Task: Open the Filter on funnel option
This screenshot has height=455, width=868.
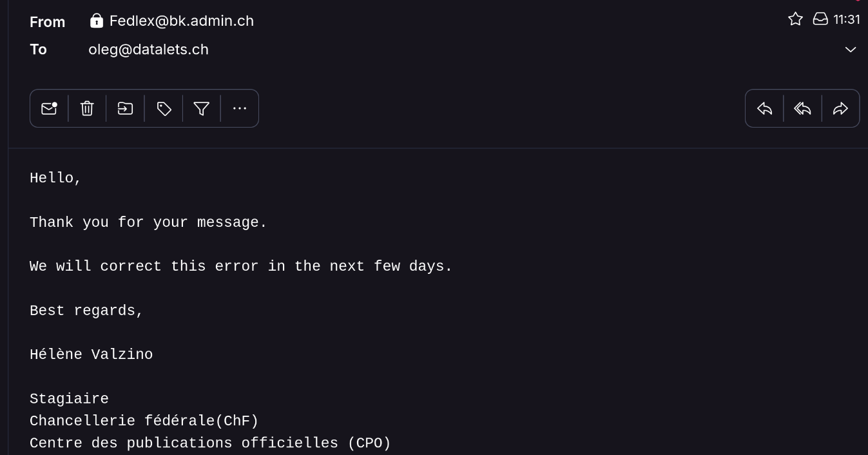Action: pyautogui.click(x=202, y=108)
